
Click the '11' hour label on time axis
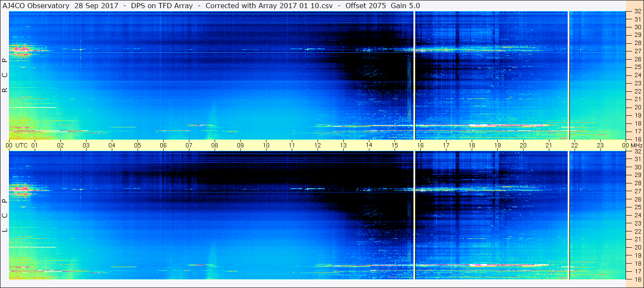point(292,145)
